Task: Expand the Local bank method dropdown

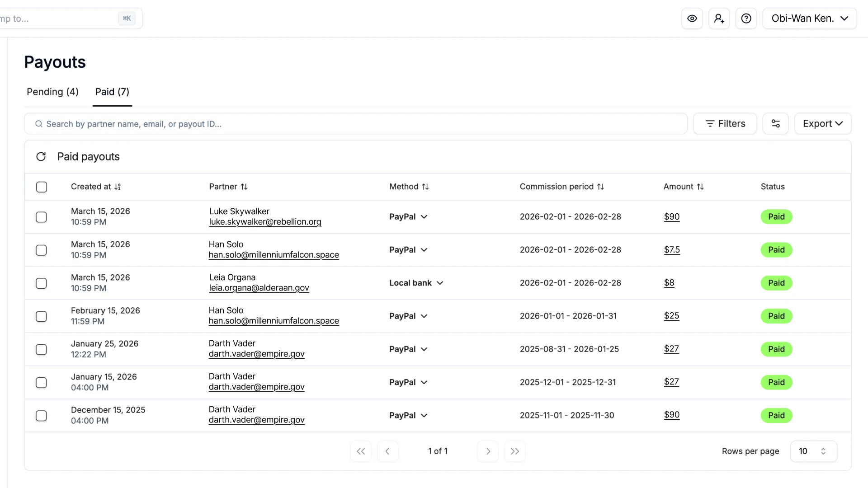Action: [416, 283]
